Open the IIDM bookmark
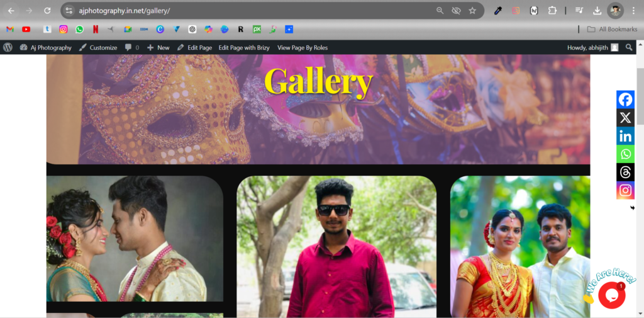Screen dimensions: 644x318 click(144, 29)
